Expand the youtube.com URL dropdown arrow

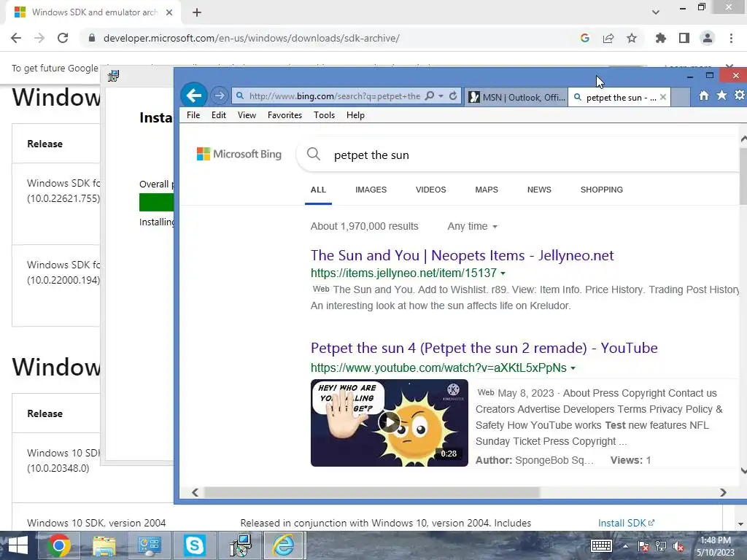(573, 368)
